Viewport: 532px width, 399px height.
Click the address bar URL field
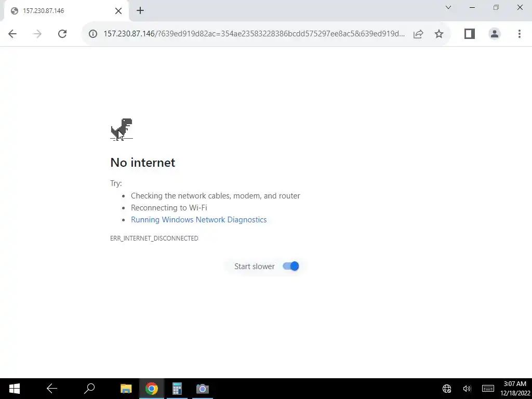254,34
